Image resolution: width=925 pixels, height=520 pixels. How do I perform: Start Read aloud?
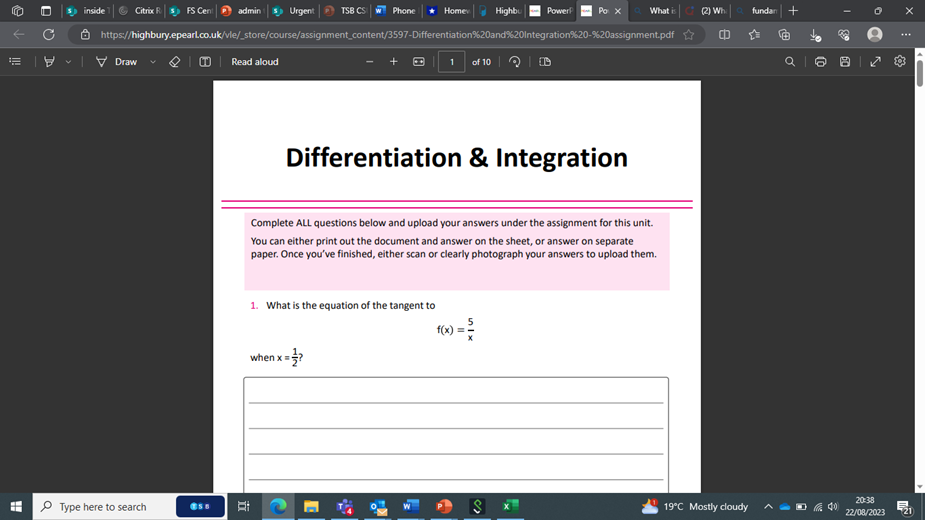(x=255, y=61)
